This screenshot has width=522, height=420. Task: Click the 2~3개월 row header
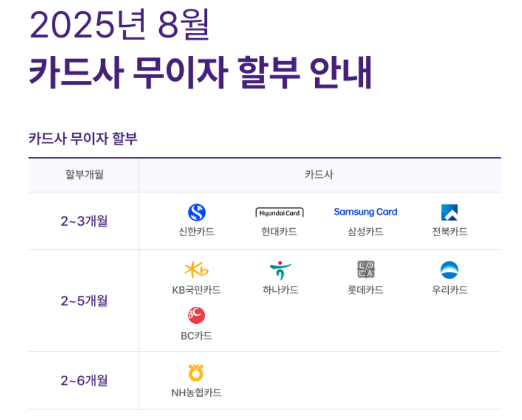tap(84, 221)
